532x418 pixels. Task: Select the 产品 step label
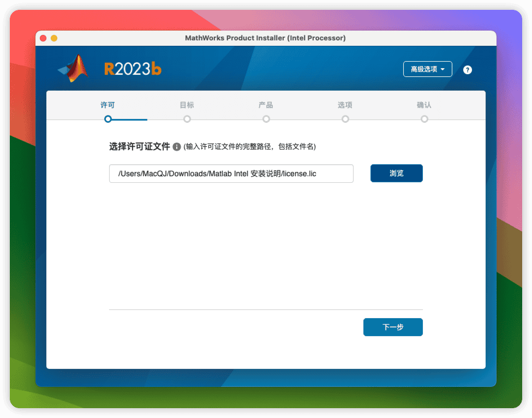266,105
